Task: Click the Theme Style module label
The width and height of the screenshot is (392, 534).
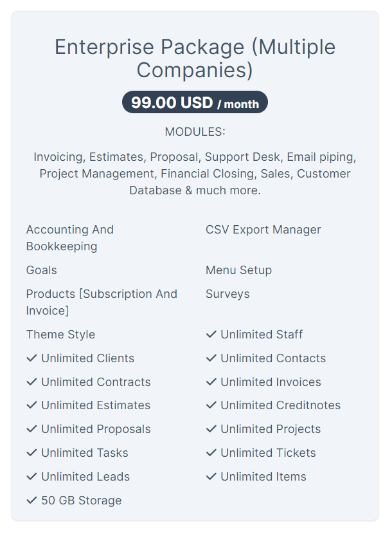Action: pos(60,335)
